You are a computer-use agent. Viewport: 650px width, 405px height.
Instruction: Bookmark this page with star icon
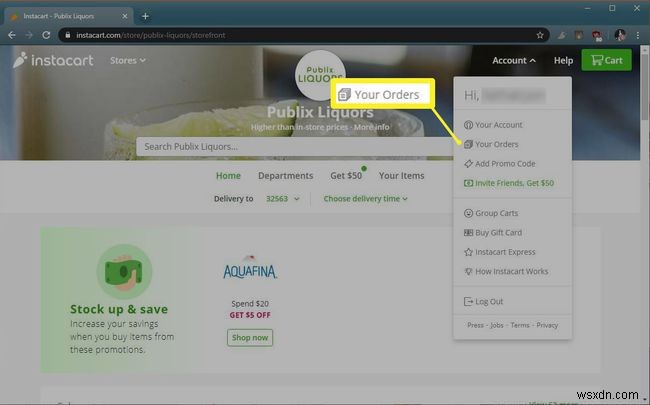click(x=540, y=35)
